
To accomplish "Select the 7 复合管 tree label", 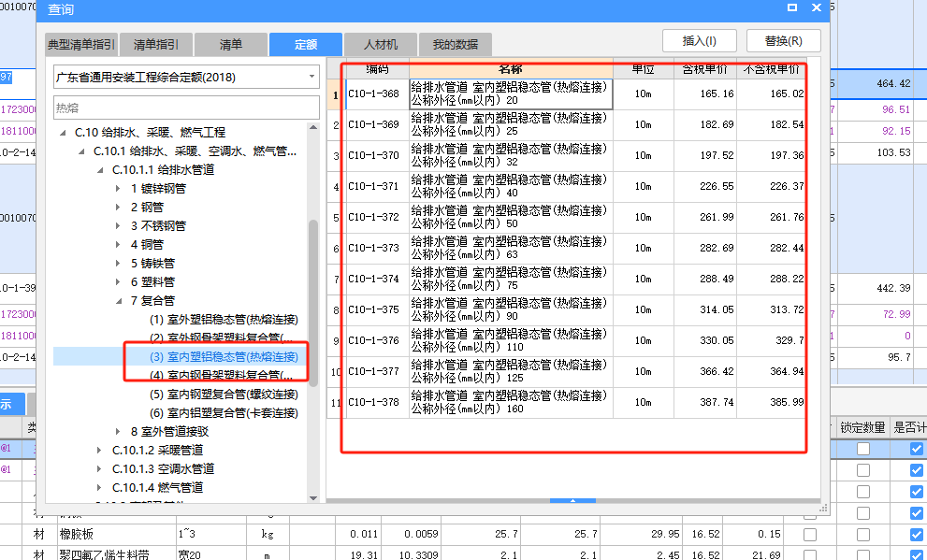I will pos(152,301).
